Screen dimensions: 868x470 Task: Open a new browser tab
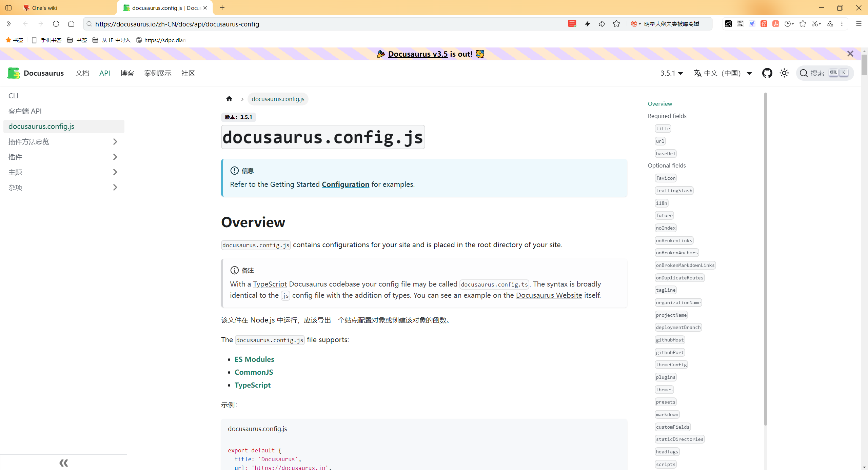click(x=222, y=7)
